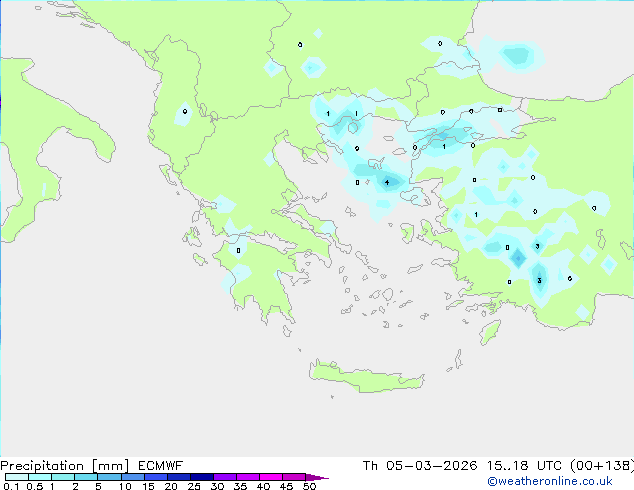Click the 20–25 mm dark blue legend box
Viewport: 634px width, 490px height.
(x=178, y=477)
